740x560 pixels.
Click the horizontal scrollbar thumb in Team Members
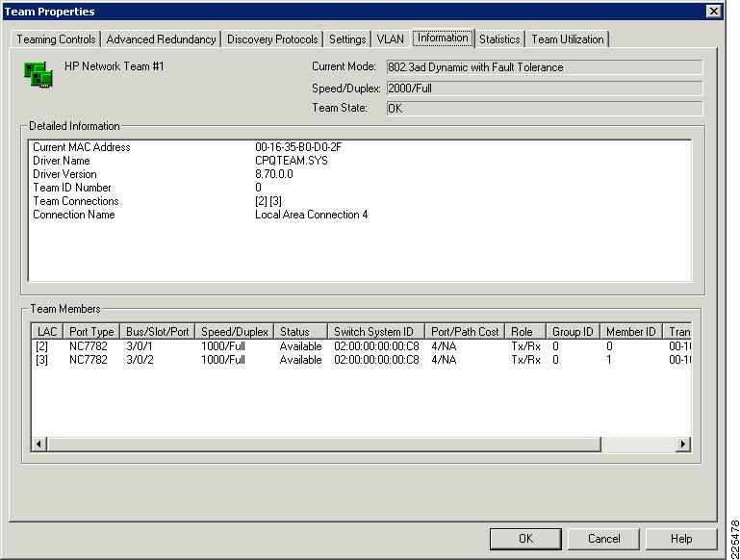click(323, 444)
